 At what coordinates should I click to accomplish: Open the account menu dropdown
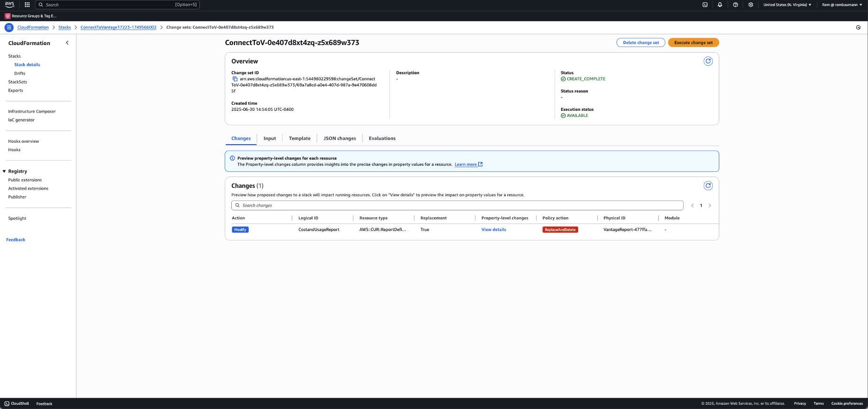click(x=842, y=5)
